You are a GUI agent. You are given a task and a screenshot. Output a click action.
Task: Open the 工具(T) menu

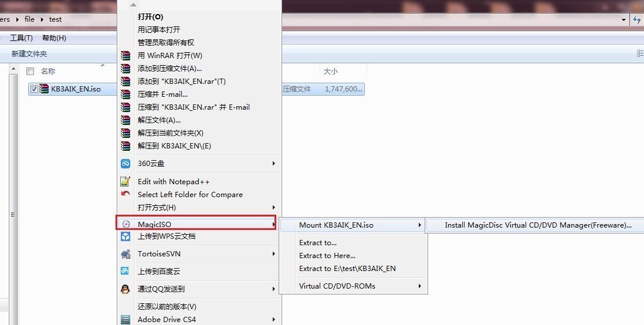click(21, 38)
